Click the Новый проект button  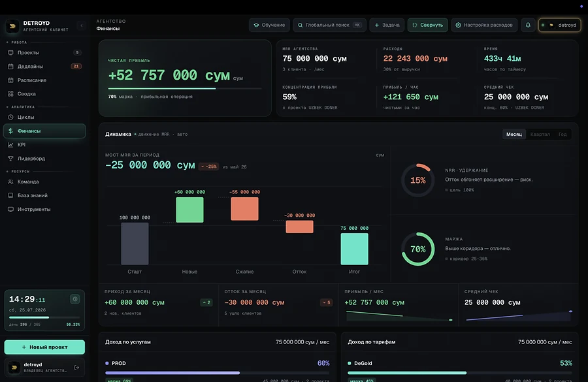(44, 347)
